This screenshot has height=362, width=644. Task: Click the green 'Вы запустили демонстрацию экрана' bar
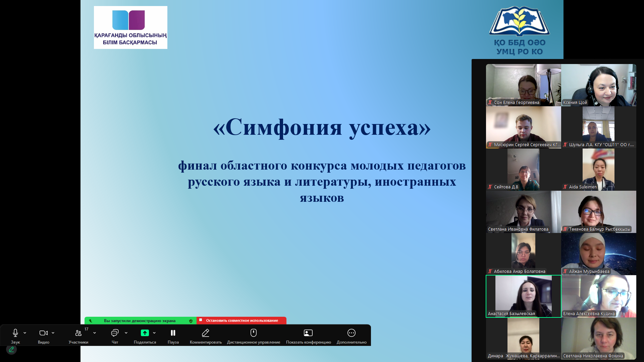tap(140, 321)
